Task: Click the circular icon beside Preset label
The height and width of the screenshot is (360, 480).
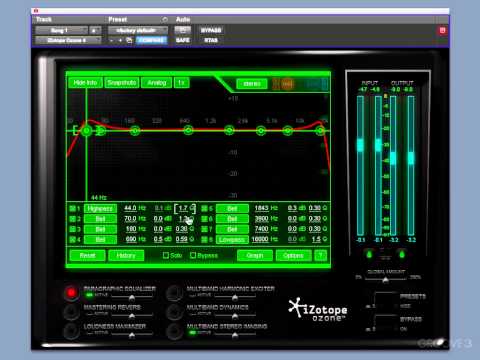Action: point(165,20)
